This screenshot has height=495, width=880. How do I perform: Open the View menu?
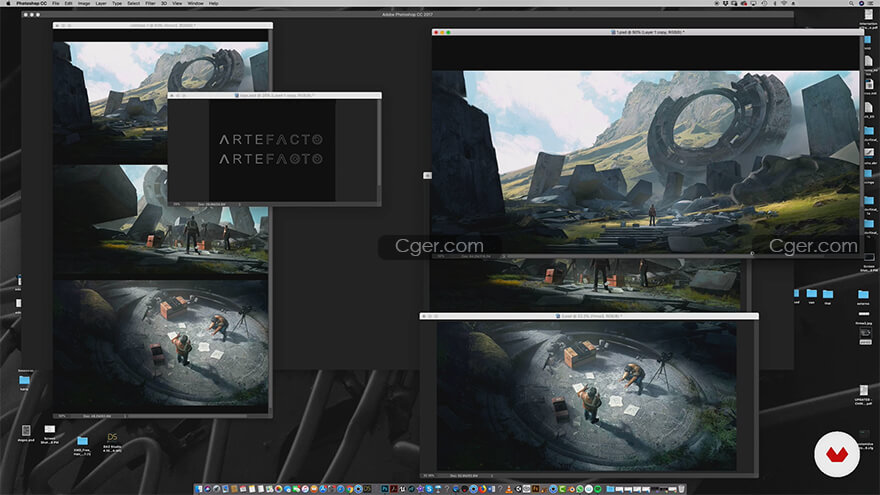pyautogui.click(x=177, y=3)
